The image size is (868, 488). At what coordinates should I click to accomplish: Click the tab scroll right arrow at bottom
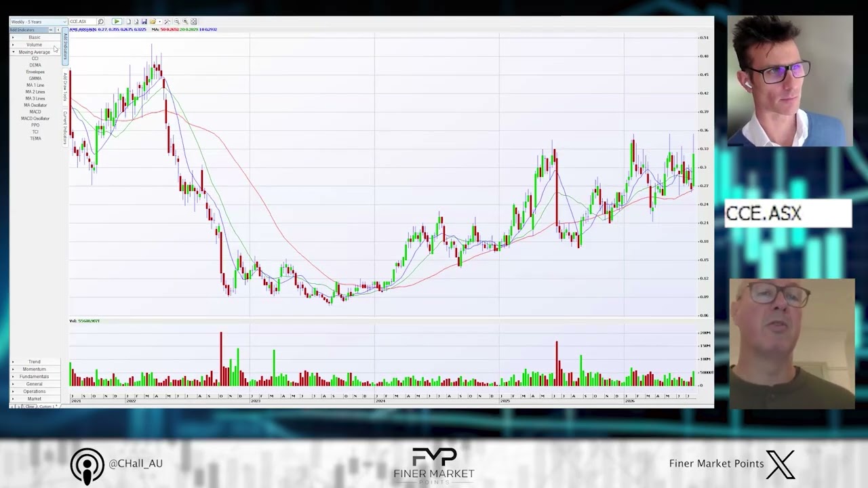[18, 406]
